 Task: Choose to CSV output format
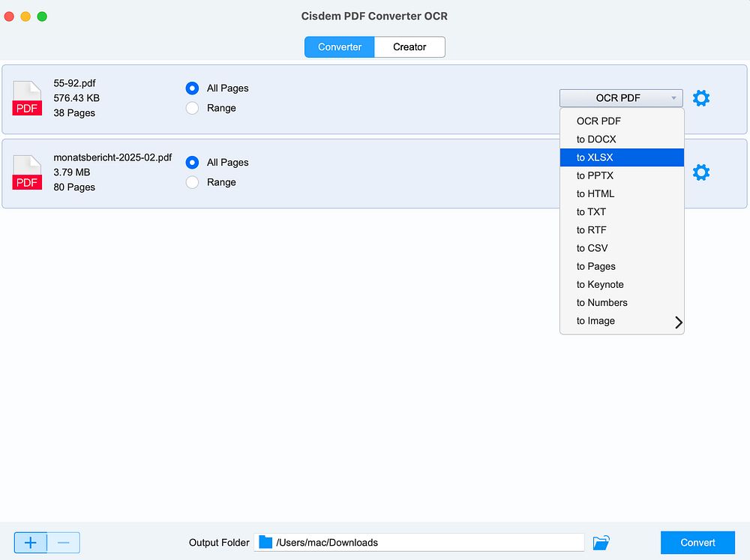[622, 248]
